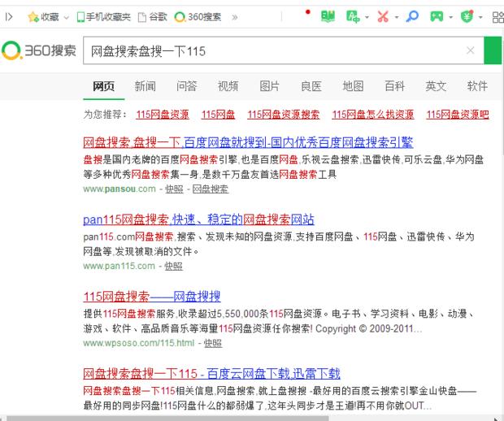Image resolution: width=504 pixels, height=421 pixels.
Task: Open 快照 for the pan115.com result
Action: click(x=174, y=266)
